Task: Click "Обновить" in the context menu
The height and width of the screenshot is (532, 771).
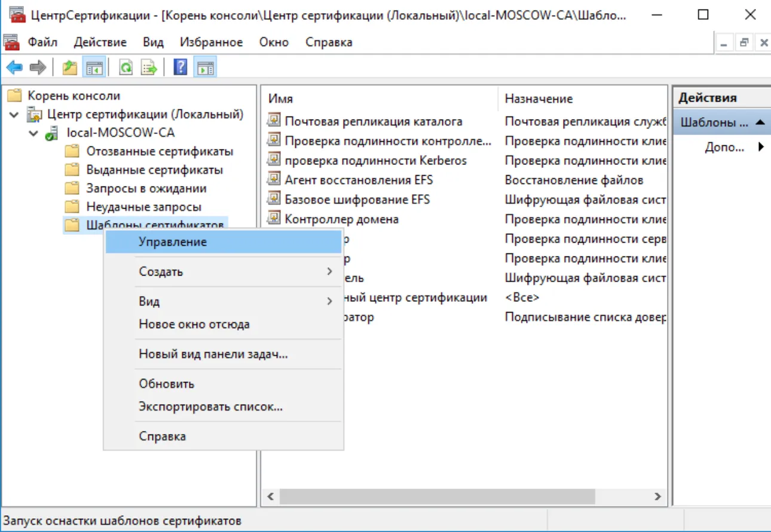Action: click(x=224, y=384)
